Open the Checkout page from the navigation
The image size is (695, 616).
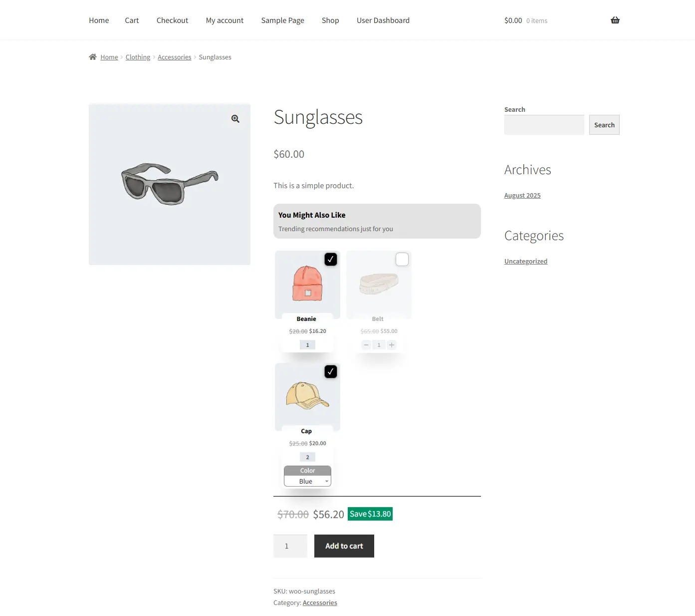click(172, 20)
